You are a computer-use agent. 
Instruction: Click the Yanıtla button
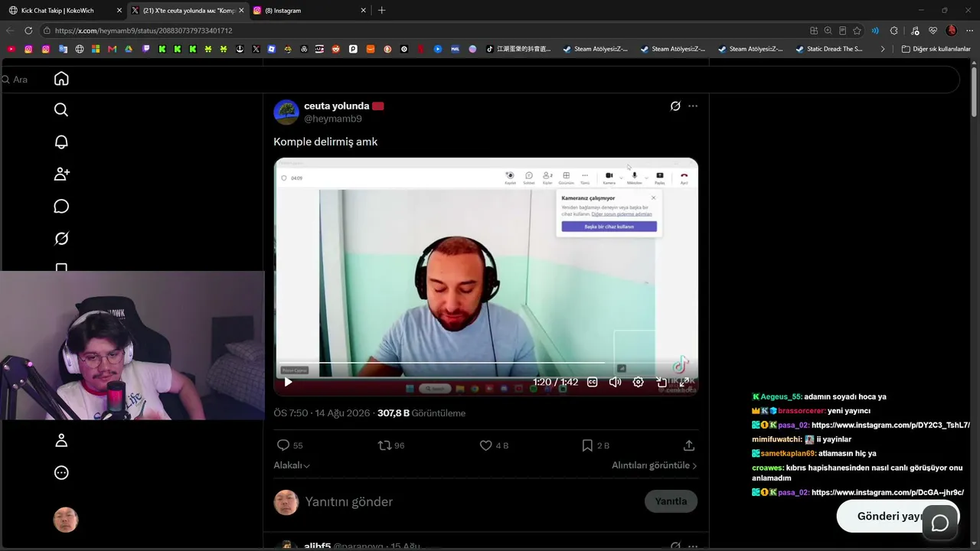[671, 501]
